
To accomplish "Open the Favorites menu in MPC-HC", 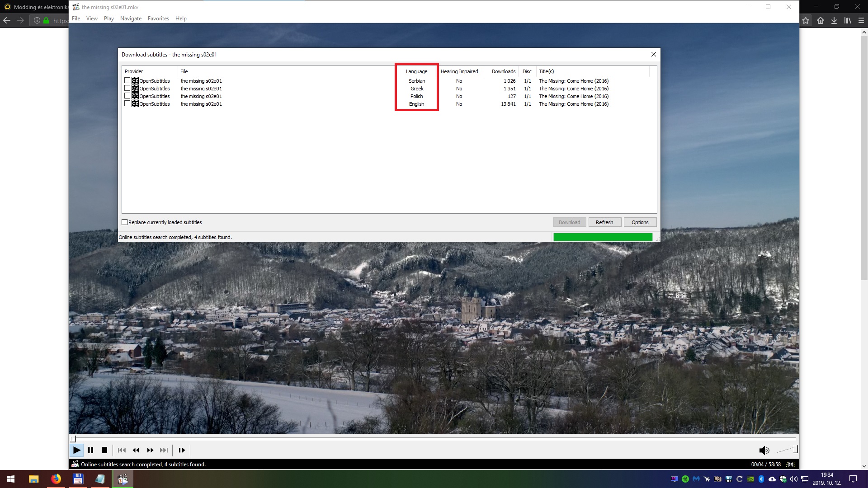I will 158,19.
